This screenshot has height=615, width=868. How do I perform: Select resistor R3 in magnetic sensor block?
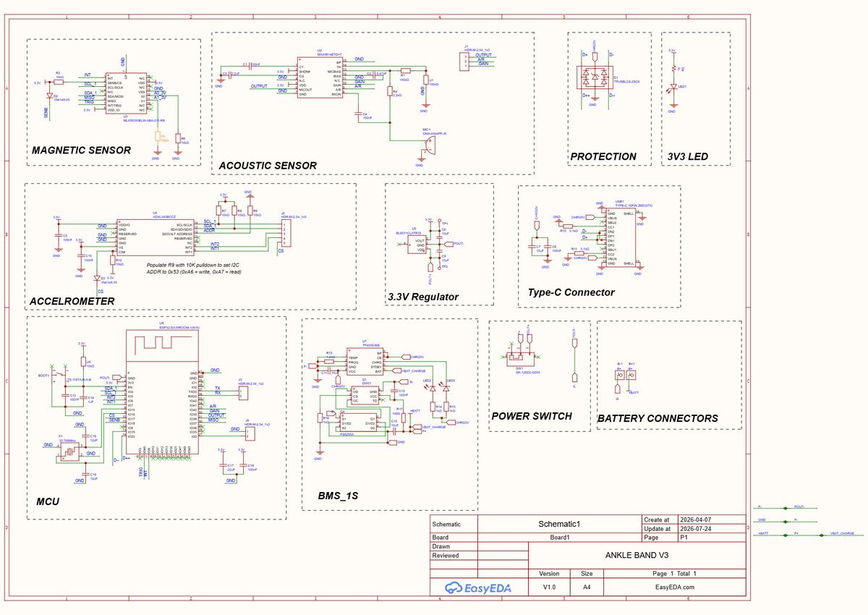coord(59,82)
